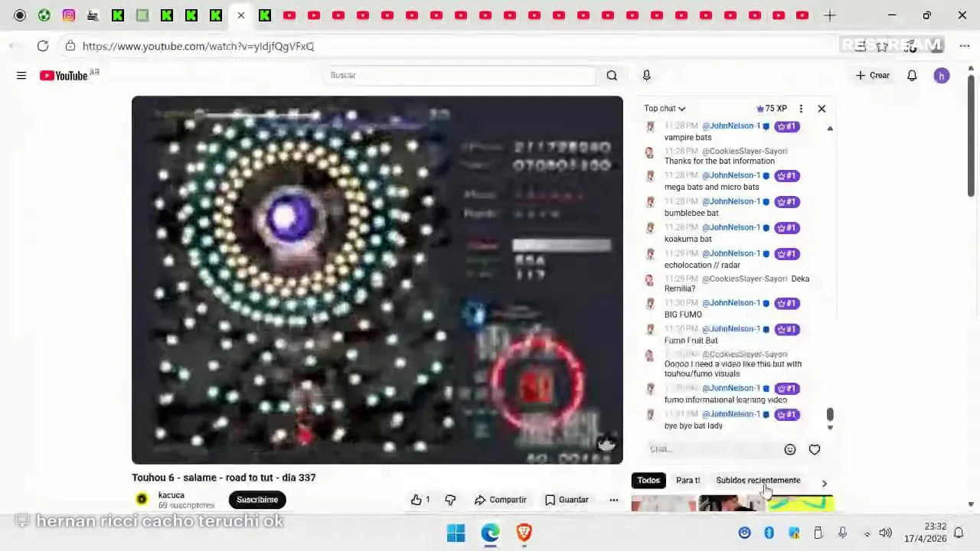Click the Guardar button
980x551 pixels.
(567, 500)
